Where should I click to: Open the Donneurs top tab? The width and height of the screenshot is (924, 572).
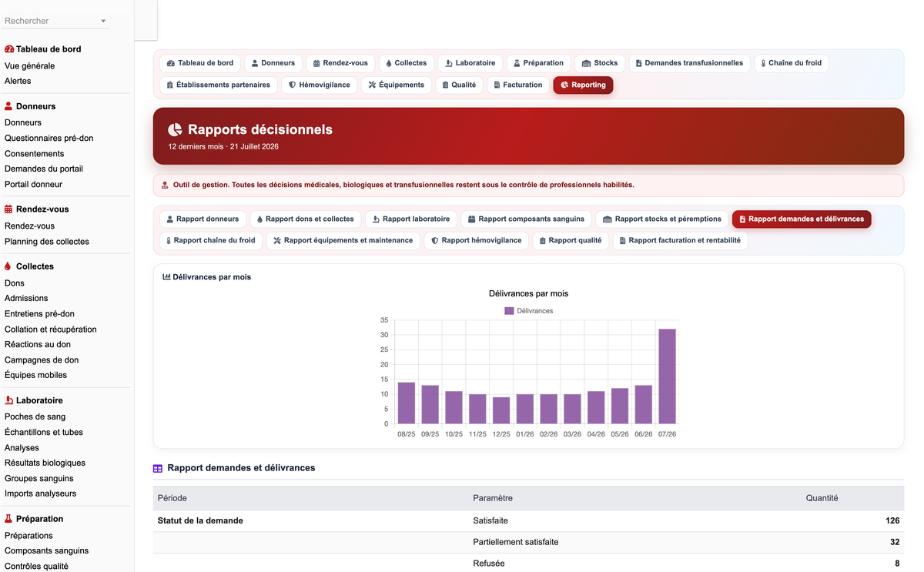[273, 63]
